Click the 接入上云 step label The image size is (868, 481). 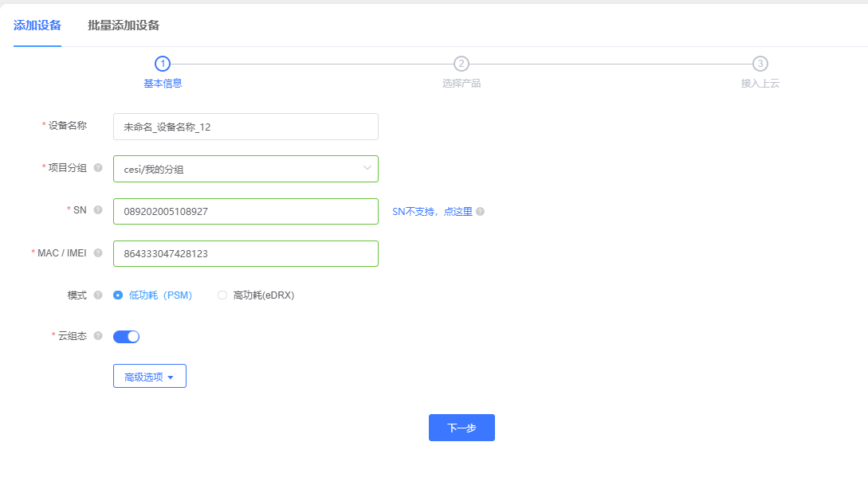[x=760, y=84]
